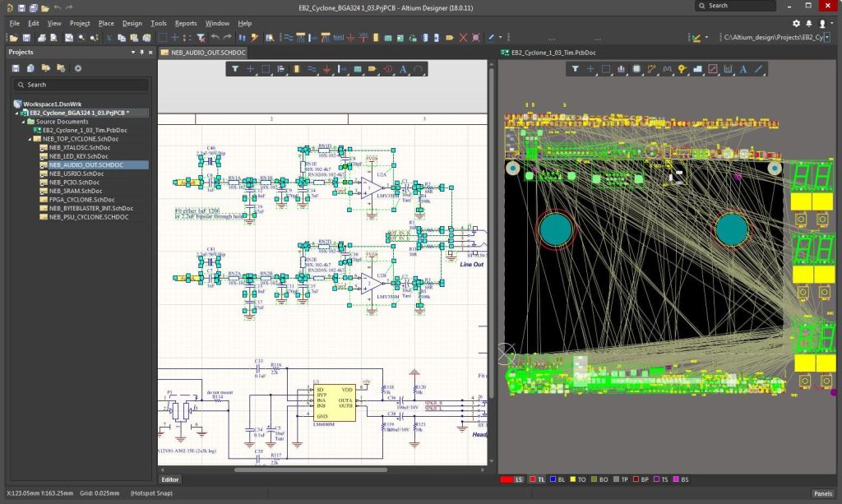Switch to the EB2_Cyclone_1_03_Tim.PcbDoc tab
Screen dimensions: 842x504
tap(556, 51)
